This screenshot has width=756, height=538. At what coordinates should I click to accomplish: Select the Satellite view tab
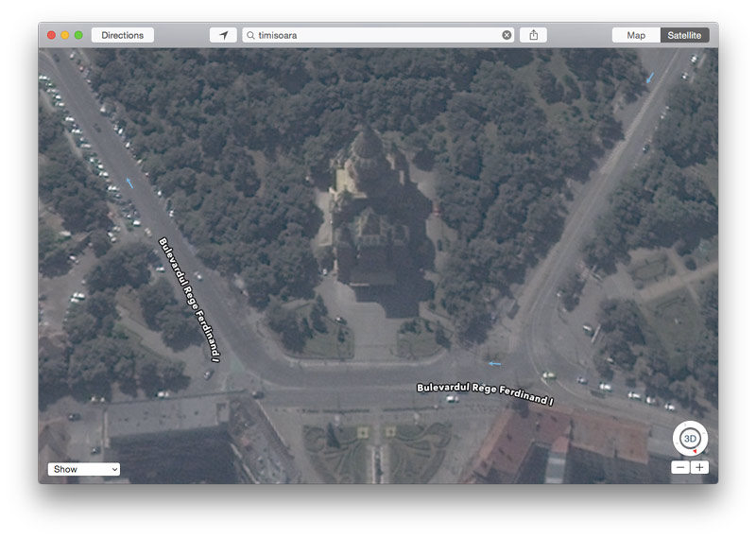click(x=684, y=35)
